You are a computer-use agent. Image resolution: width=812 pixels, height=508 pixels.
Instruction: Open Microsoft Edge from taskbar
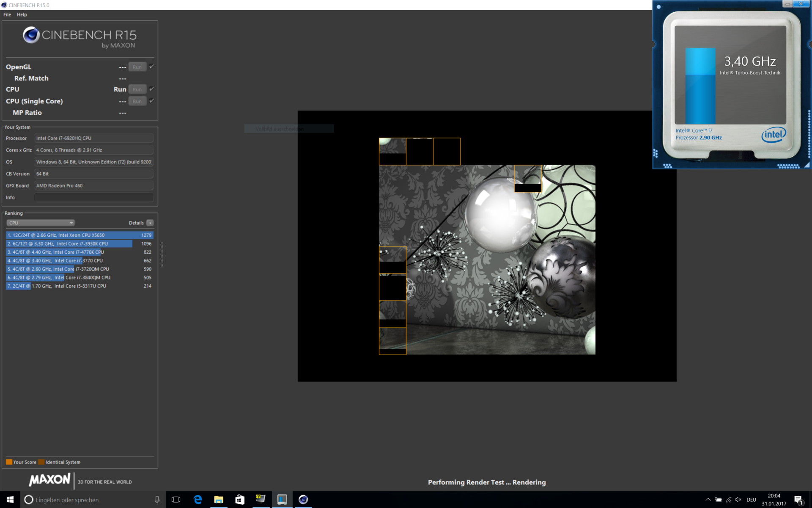[x=198, y=500]
